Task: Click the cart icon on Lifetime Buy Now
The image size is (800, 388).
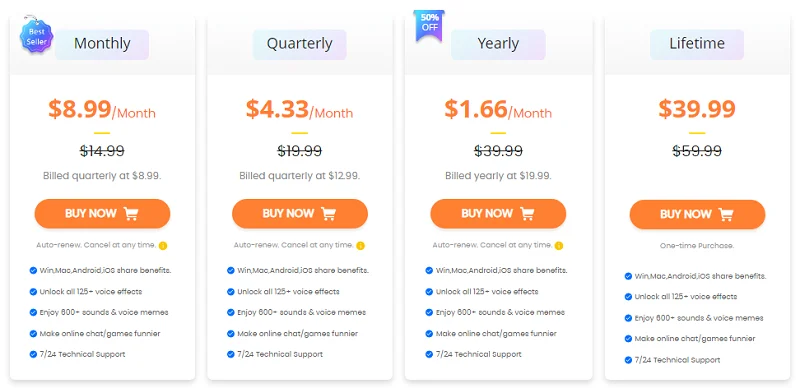Action: pos(726,214)
